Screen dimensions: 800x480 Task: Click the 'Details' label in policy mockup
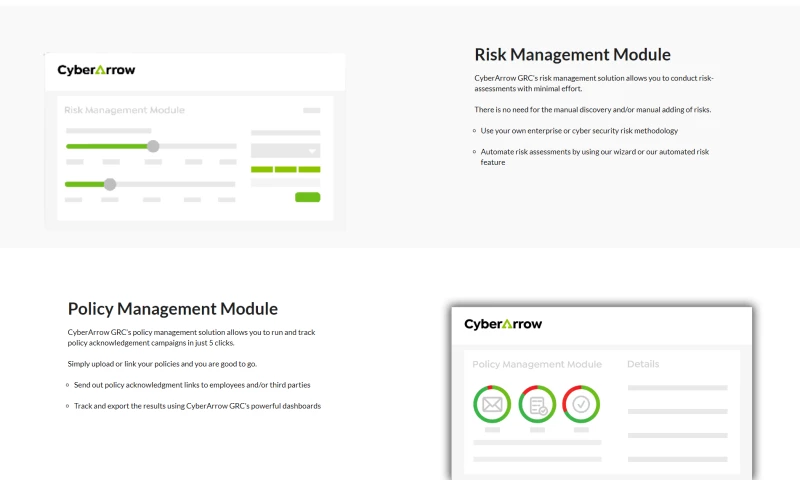point(643,364)
